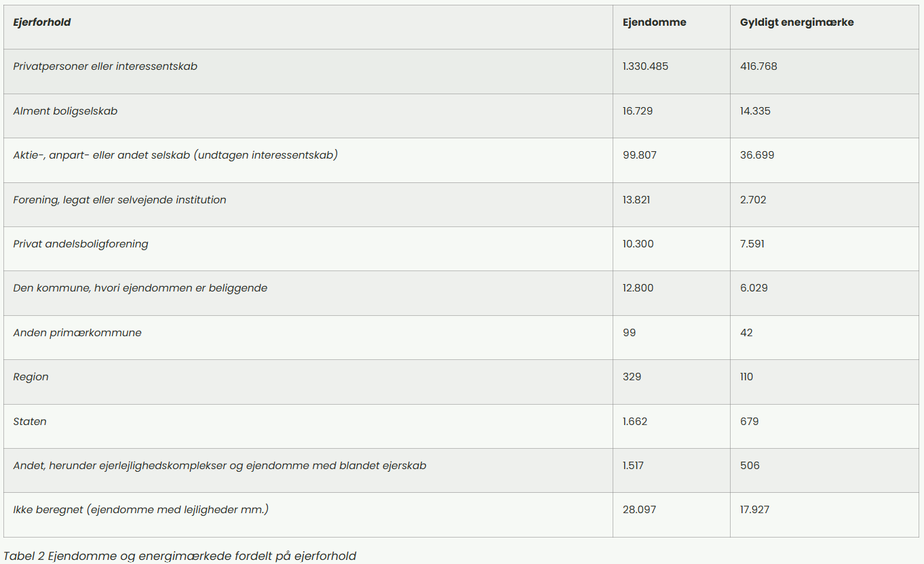Select the Anden primærkommune row label

click(x=77, y=333)
